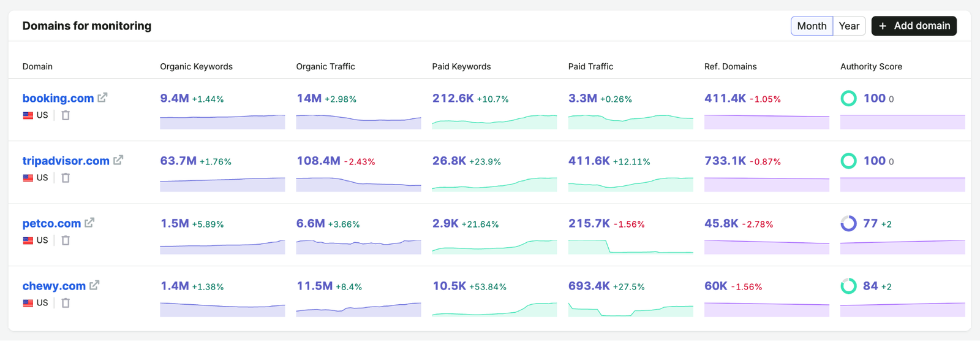Click the Organic Keywords column header
980x341 pixels.
(x=196, y=66)
